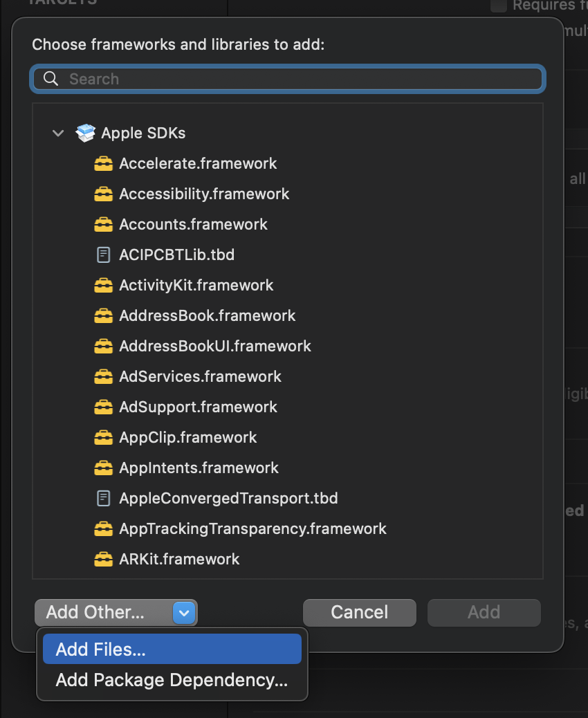Select AddressBook.framework in the list

(208, 316)
